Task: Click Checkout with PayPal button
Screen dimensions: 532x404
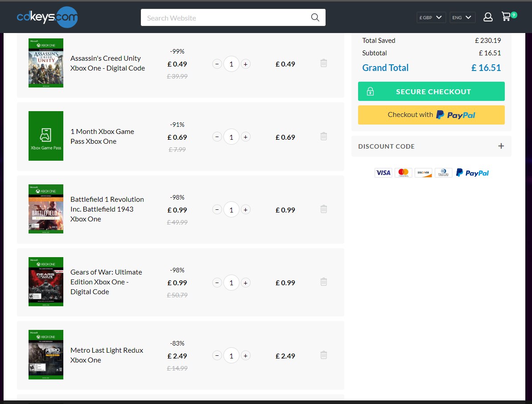Action: click(x=431, y=115)
